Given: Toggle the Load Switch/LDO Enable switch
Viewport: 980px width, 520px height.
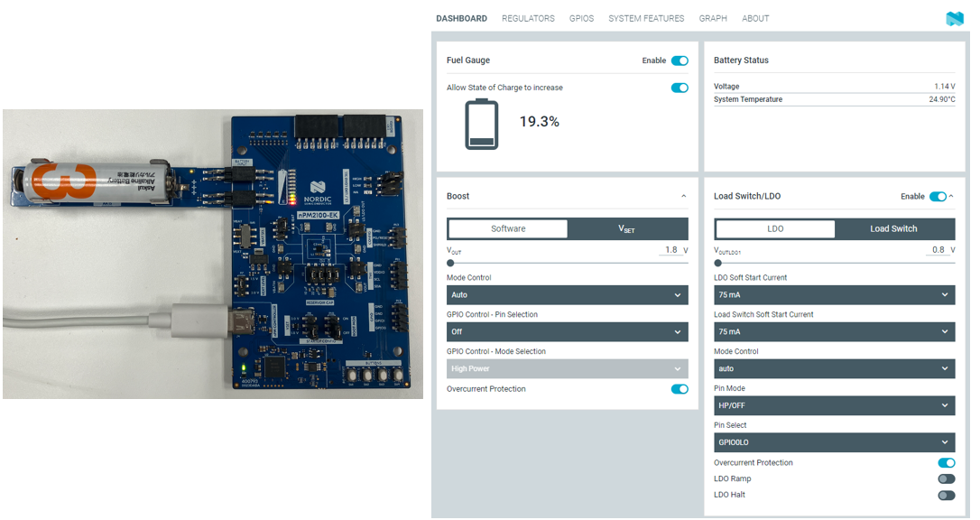Looking at the screenshot, I should [x=938, y=196].
